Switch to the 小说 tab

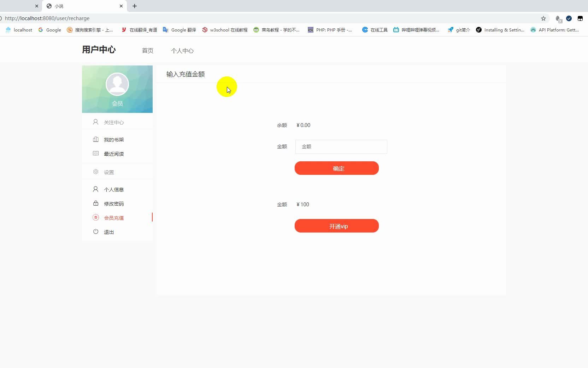(84, 6)
